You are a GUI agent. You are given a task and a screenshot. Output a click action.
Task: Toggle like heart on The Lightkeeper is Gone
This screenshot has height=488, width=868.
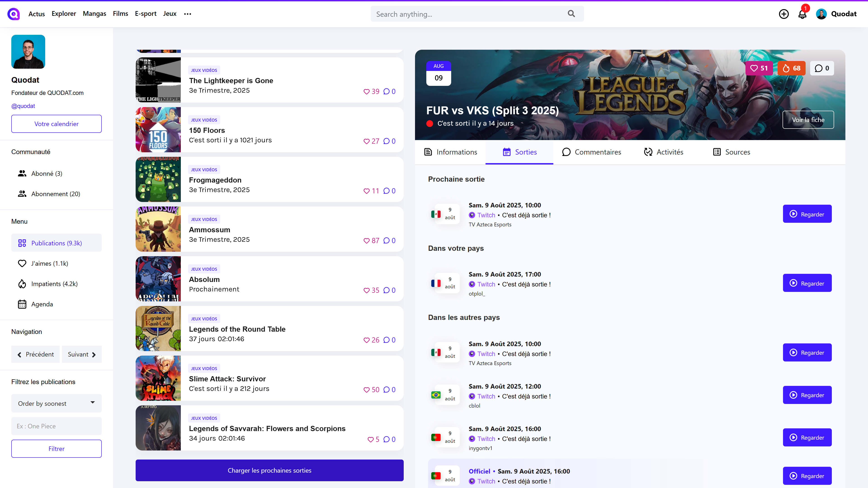tap(367, 91)
